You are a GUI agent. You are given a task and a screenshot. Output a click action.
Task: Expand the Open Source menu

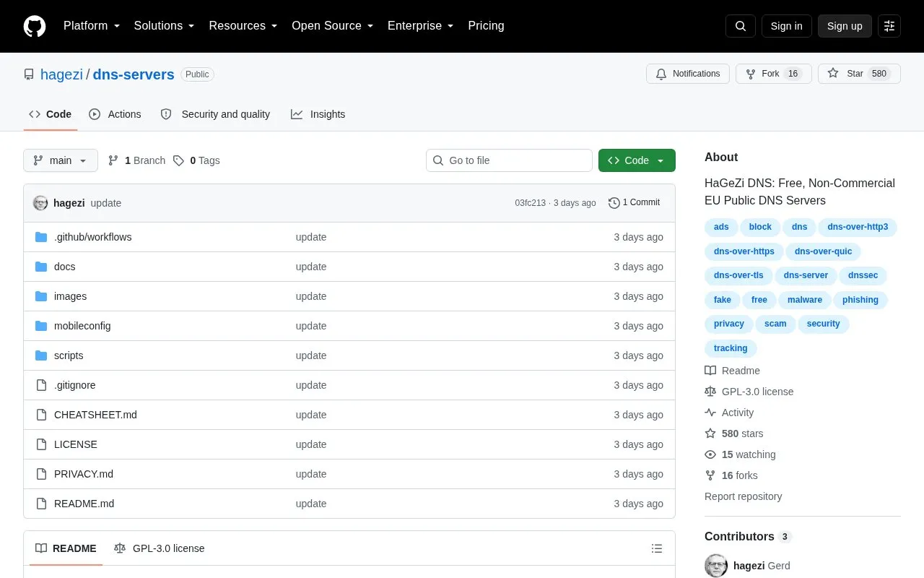coord(333,26)
